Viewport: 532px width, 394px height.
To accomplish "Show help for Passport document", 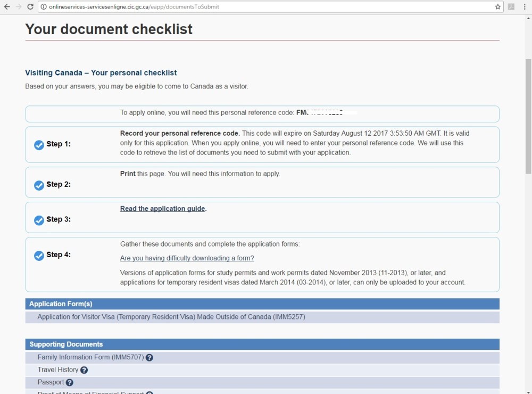I will [70, 382].
